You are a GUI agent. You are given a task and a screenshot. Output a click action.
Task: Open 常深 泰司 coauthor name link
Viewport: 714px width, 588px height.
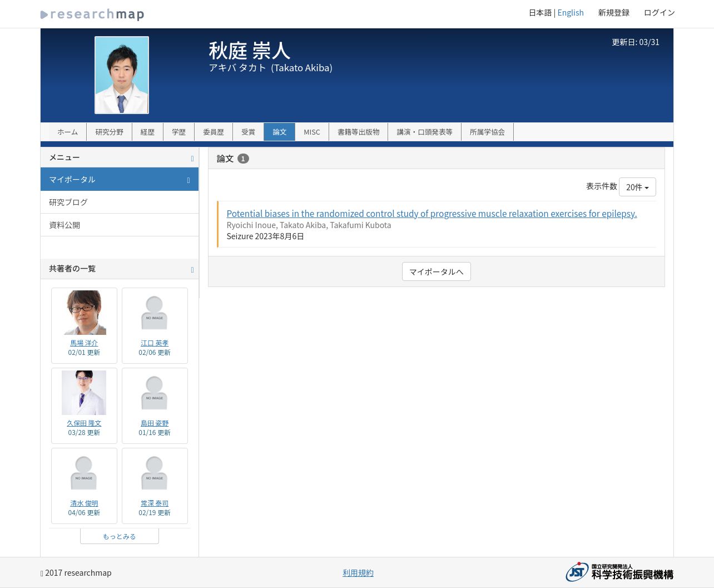click(x=155, y=503)
